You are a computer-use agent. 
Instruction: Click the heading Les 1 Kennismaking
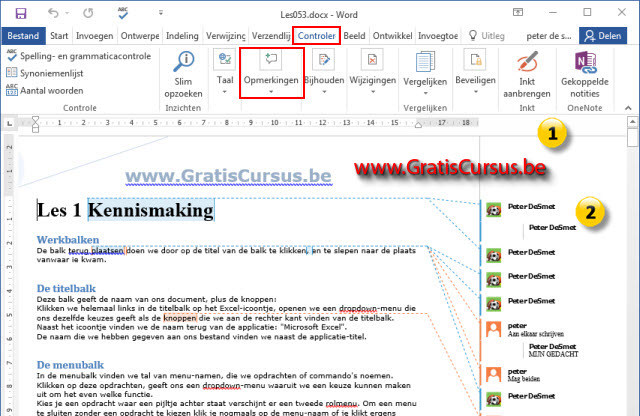pos(125,210)
